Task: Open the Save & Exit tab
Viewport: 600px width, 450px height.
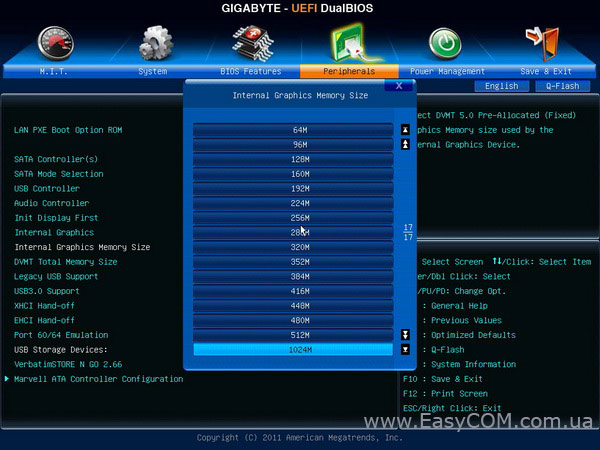Action: pyautogui.click(x=546, y=71)
